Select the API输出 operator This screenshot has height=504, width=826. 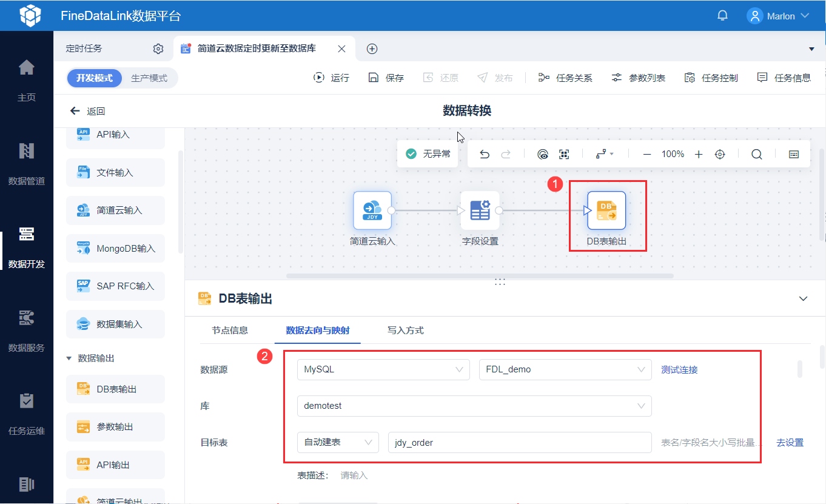point(115,465)
